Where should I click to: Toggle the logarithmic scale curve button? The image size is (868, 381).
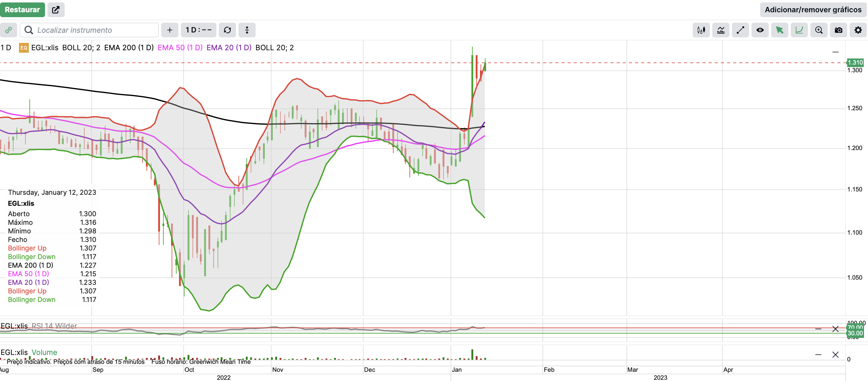[x=799, y=30]
